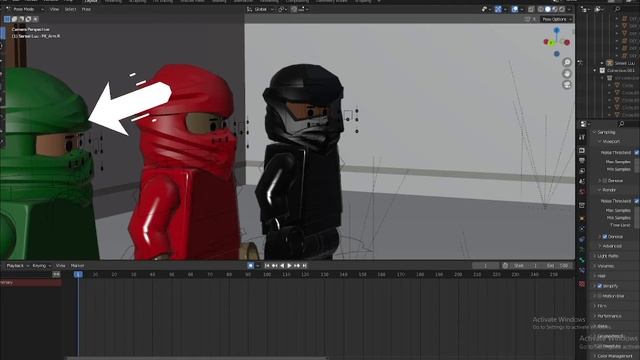Image resolution: width=640 pixels, height=360 pixels.
Task: Disable the Render Denoise checkbox
Action: (x=605, y=237)
